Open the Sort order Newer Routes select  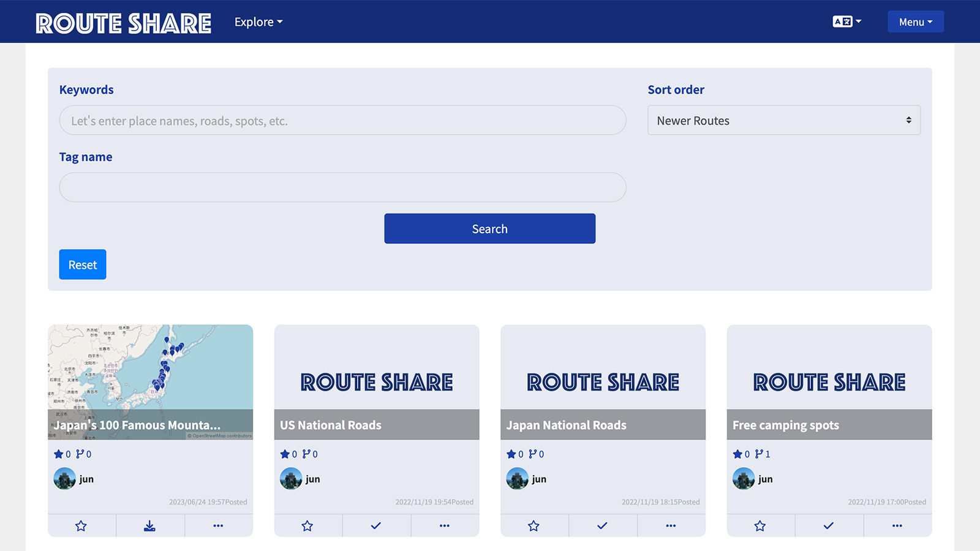point(784,121)
